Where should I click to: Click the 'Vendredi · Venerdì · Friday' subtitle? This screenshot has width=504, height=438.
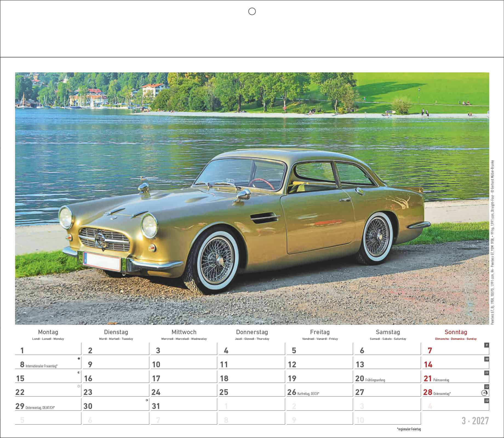point(320,339)
